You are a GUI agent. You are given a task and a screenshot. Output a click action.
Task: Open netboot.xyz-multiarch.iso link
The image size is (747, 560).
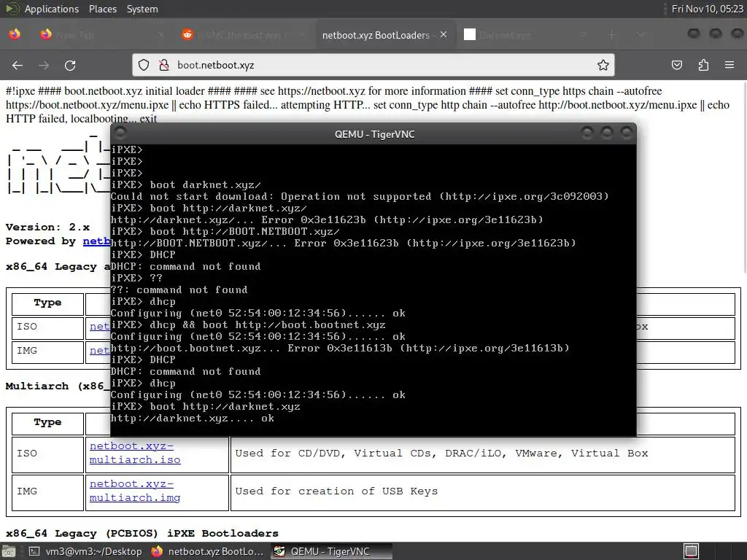(x=135, y=453)
